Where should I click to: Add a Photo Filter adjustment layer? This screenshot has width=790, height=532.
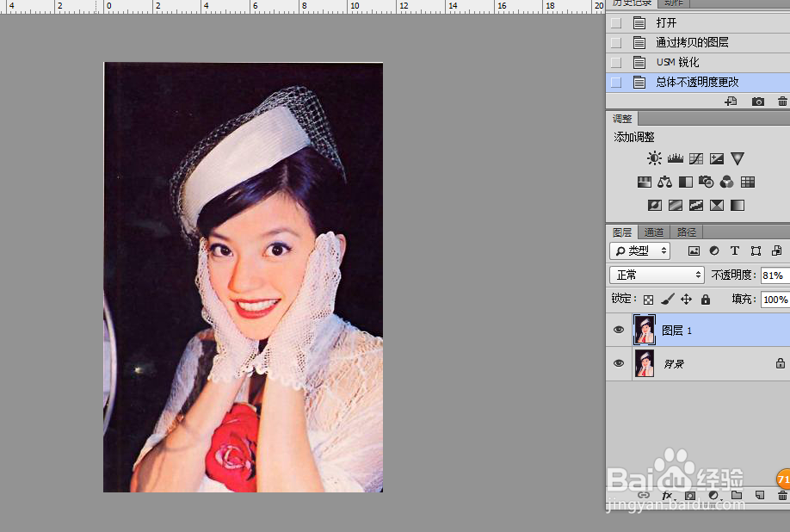[706, 182]
